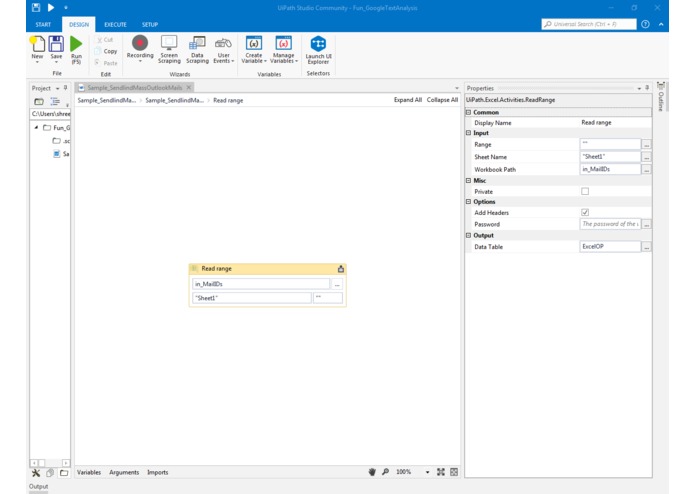Switch to the START tab
695x494 pixels.
pyautogui.click(x=43, y=24)
